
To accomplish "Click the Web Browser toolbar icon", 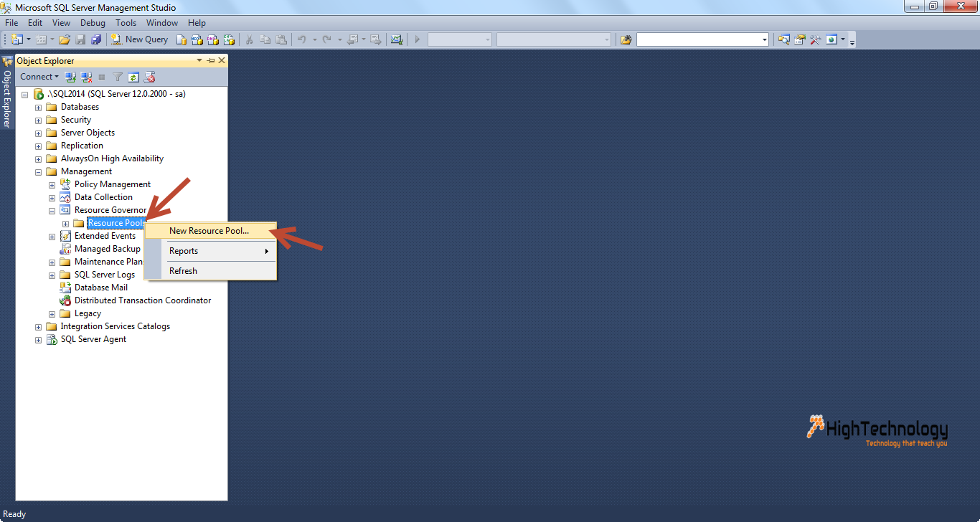I will 831,39.
